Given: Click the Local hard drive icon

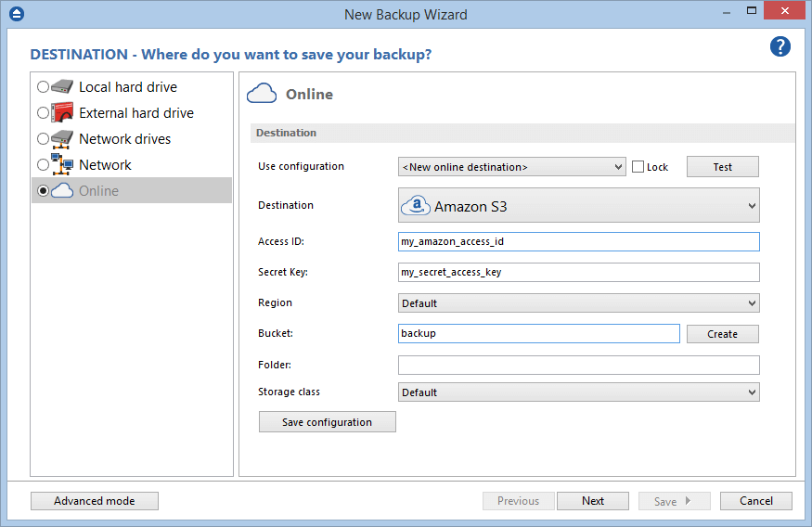Looking at the screenshot, I should (x=62, y=86).
